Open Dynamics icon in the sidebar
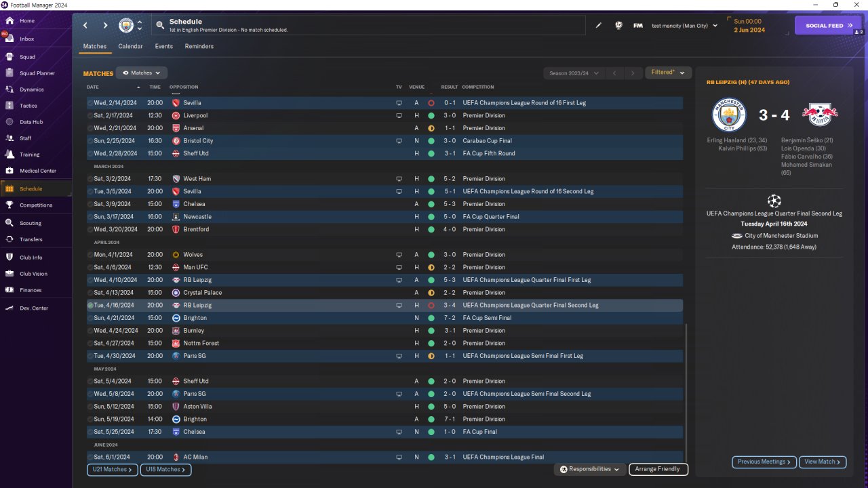 (x=9, y=89)
